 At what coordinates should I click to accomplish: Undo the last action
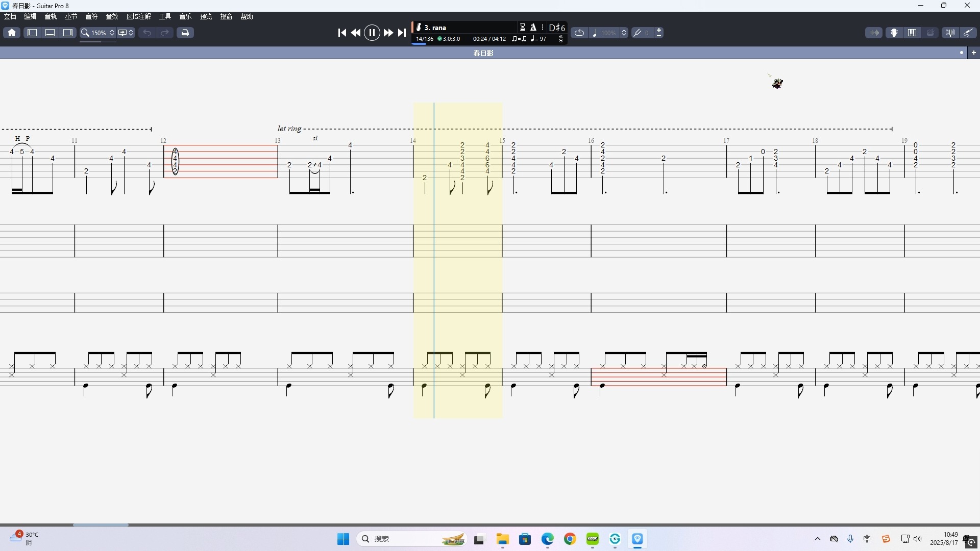[x=147, y=33]
